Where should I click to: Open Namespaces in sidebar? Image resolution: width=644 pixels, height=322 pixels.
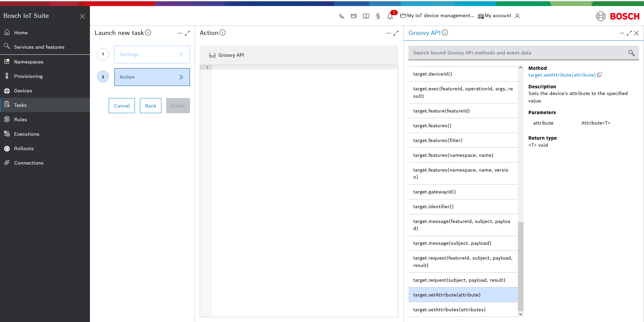45,62
